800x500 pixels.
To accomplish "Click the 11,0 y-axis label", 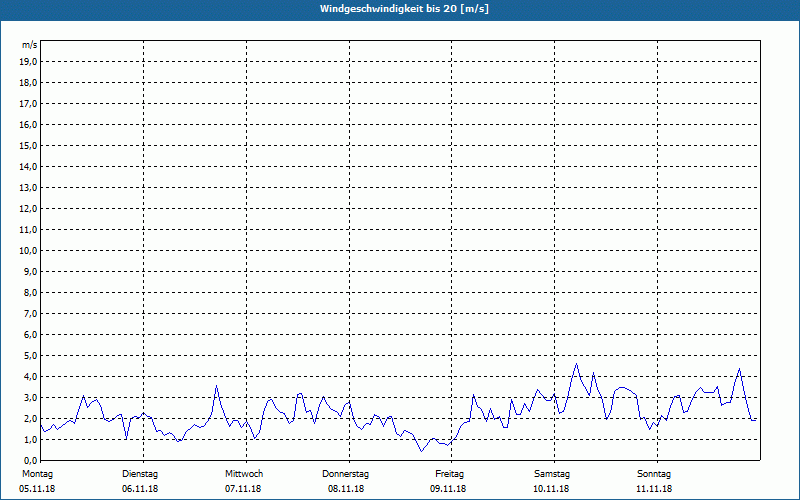I will [x=28, y=230].
